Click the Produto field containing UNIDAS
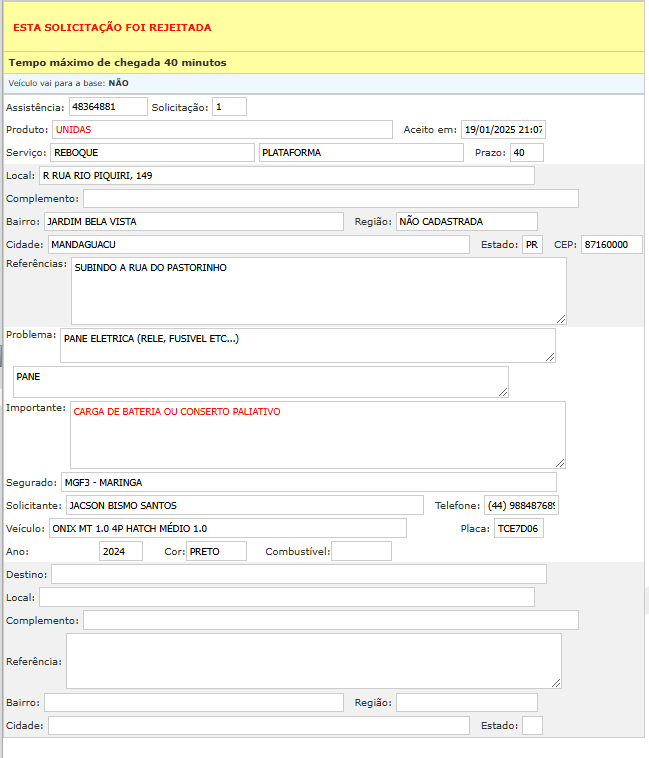 [221, 130]
